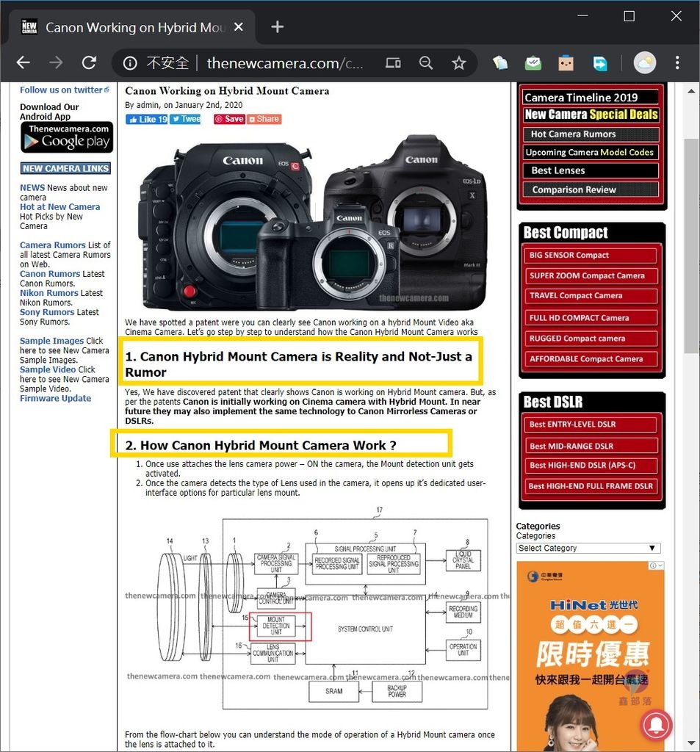Viewport: 700px width, 752px height.
Task: Tweet this article
Action: click(x=185, y=119)
